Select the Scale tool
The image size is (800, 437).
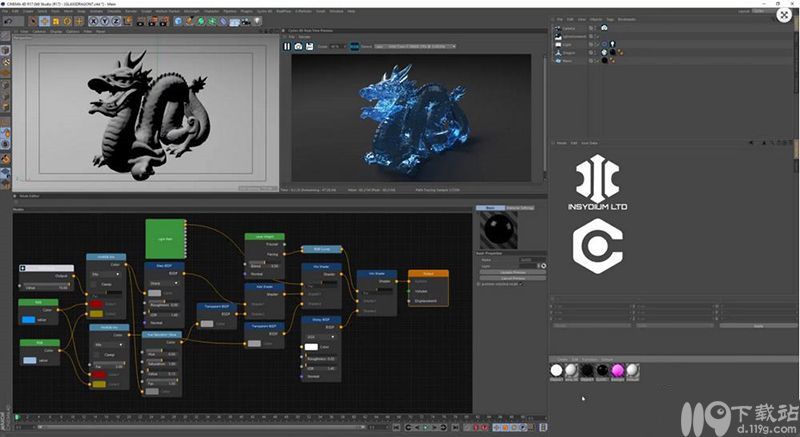[56, 21]
